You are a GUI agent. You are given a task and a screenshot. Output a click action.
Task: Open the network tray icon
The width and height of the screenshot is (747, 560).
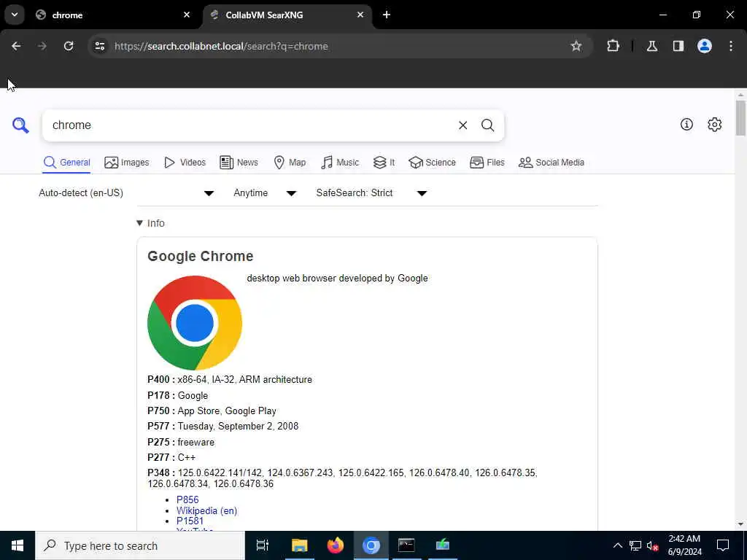pos(635,545)
